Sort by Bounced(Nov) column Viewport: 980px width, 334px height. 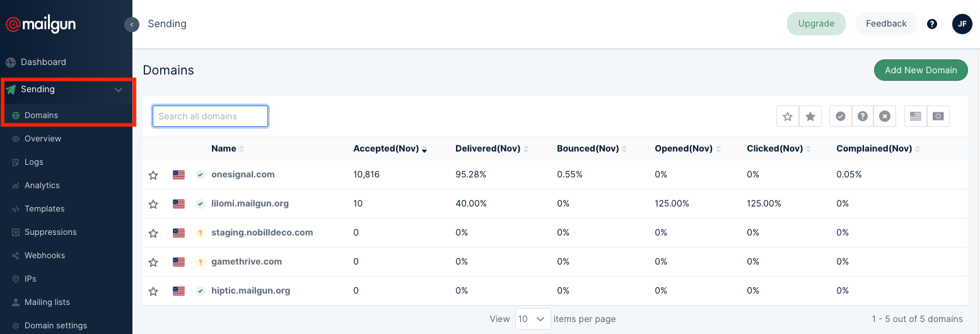coord(592,149)
